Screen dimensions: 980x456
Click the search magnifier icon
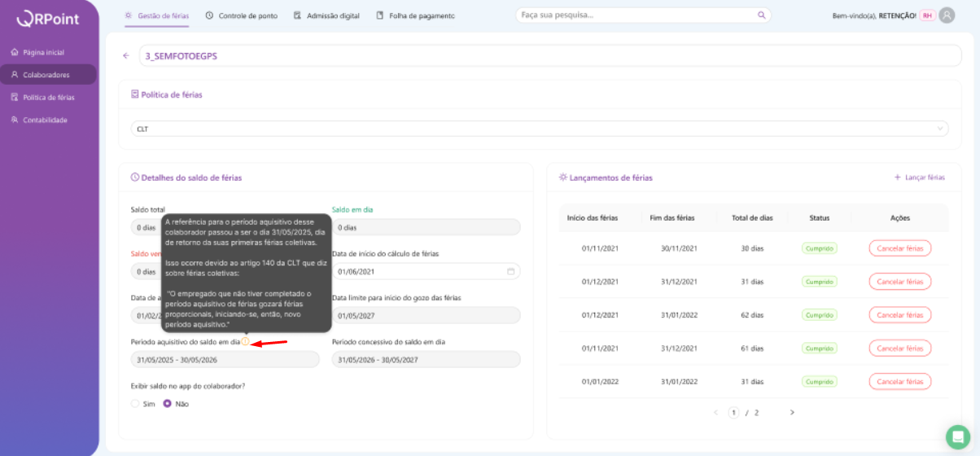pos(761,15)
